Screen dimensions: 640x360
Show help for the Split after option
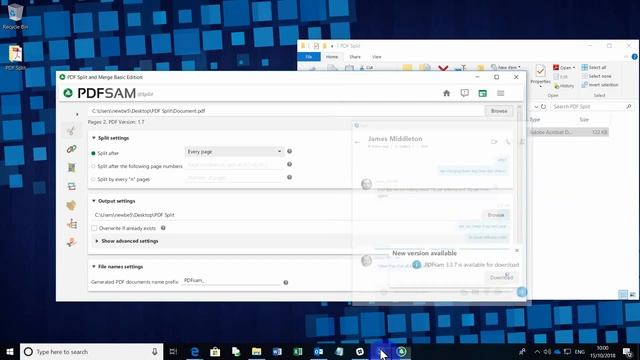(289, 151)
